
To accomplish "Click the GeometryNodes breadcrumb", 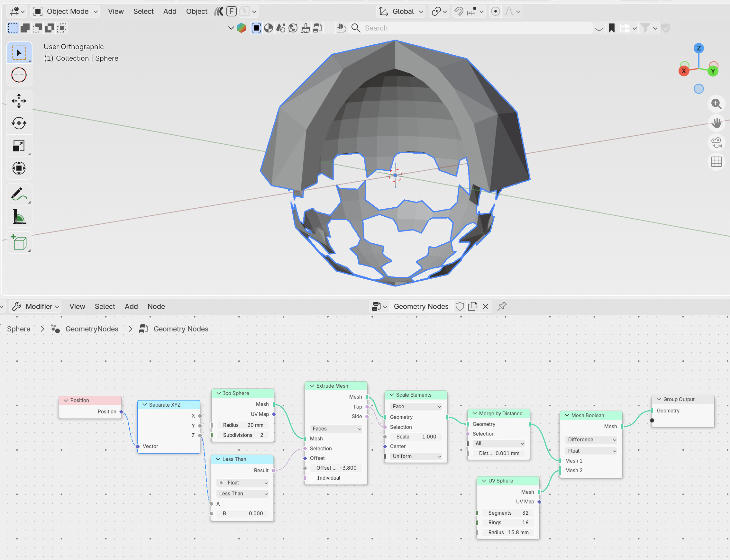I will pyautogui.click(x=92, y=329).
